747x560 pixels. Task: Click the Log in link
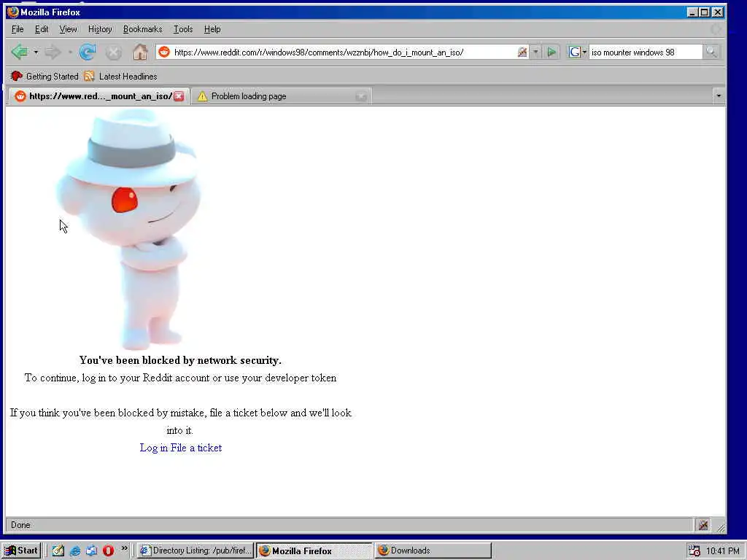(x=153, y=448)
